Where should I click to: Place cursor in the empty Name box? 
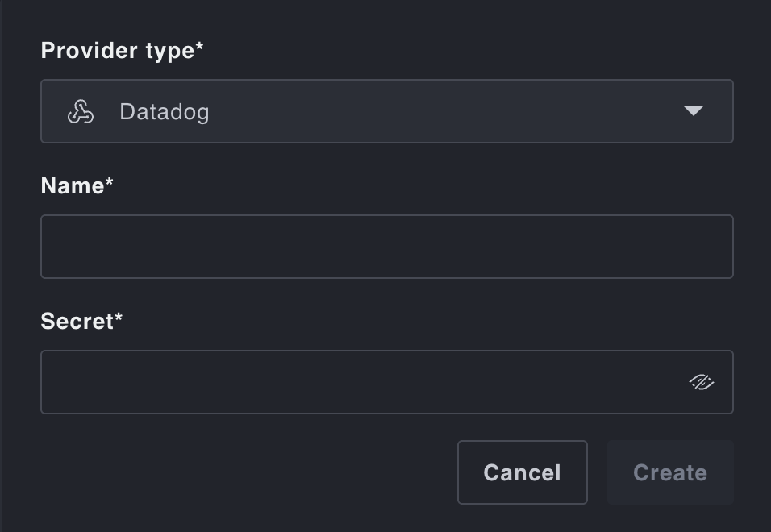point(386,247)
